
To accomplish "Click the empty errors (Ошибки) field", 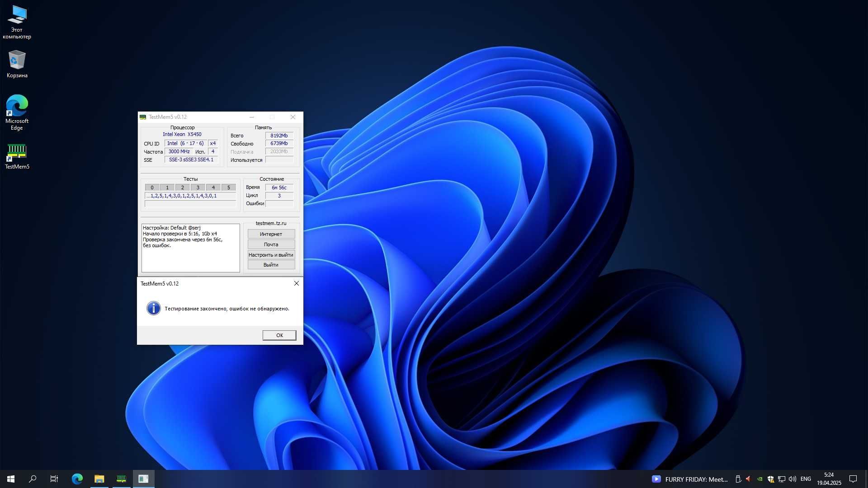I will (x=279, y=204).
